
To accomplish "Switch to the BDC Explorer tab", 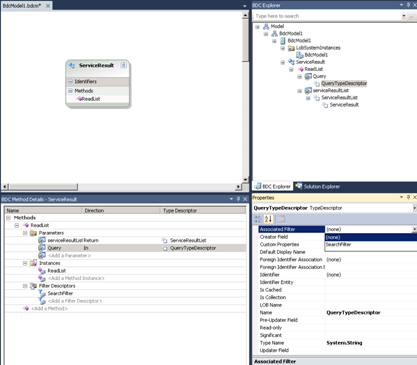I will pyautogui.click(x=273, y=186).
